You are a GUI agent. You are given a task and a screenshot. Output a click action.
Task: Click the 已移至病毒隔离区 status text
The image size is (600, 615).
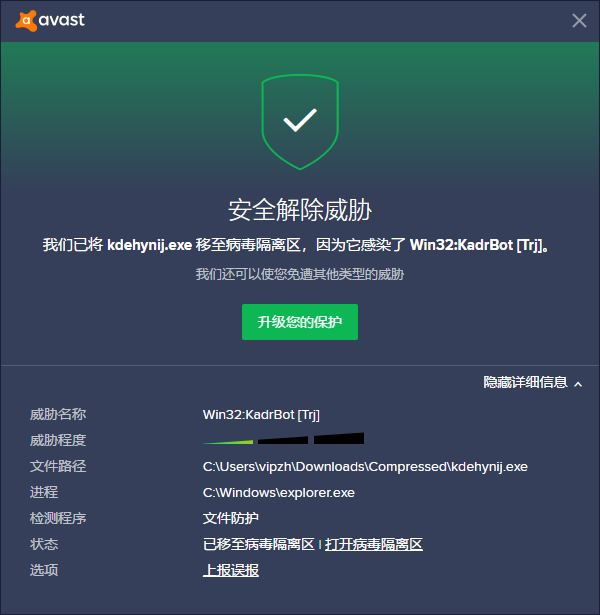[259, 544]
